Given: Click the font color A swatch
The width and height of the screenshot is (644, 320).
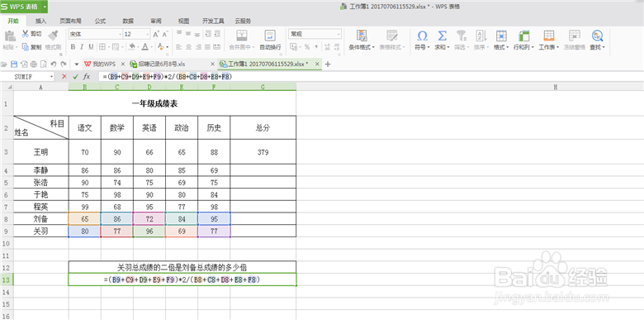Looking at the screenshot, I should point(145,47).
